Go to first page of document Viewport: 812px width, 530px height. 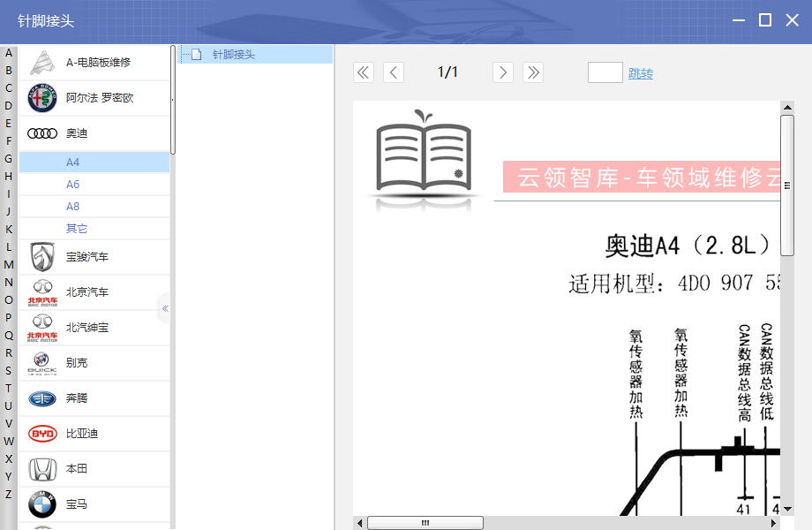(364, 72)
